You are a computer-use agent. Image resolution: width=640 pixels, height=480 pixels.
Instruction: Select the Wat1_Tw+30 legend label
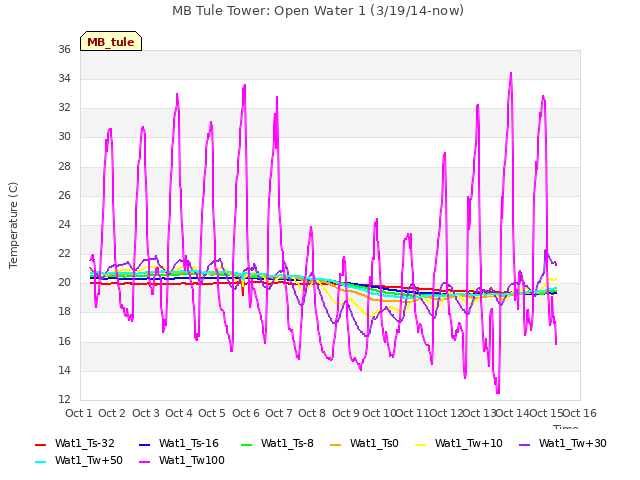[573, 444]
